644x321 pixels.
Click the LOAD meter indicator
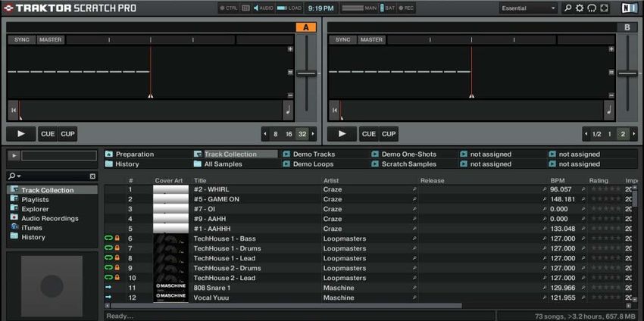click(x=289, y=8)
